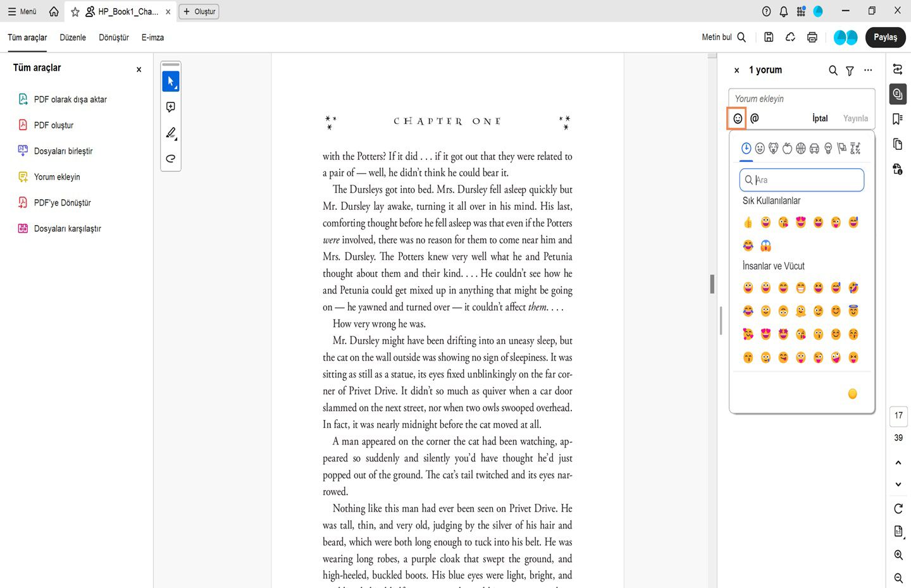Toggle the comments panel icon in right rail

pos(898,94)
